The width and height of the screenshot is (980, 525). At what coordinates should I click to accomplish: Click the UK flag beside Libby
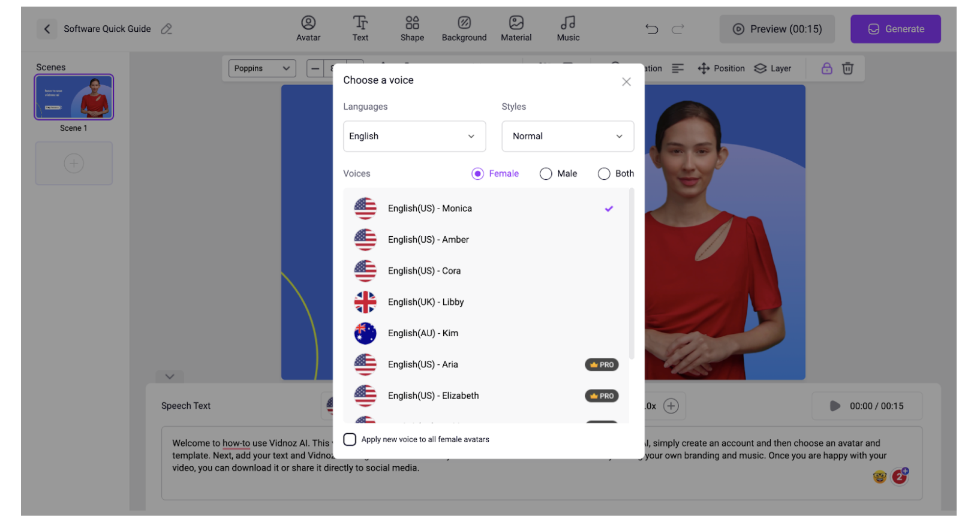[x=365, y=302]
